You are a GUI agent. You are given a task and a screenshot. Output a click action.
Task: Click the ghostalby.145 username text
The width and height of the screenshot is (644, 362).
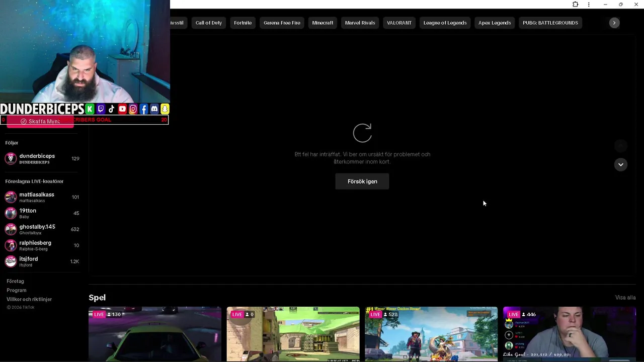37,227
